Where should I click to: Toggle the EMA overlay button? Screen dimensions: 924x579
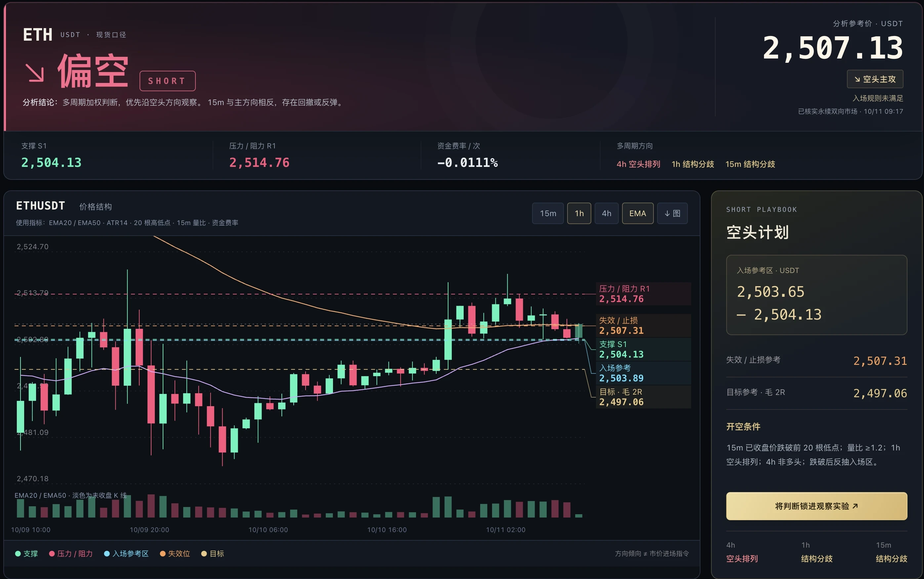[x=638, y=213]
